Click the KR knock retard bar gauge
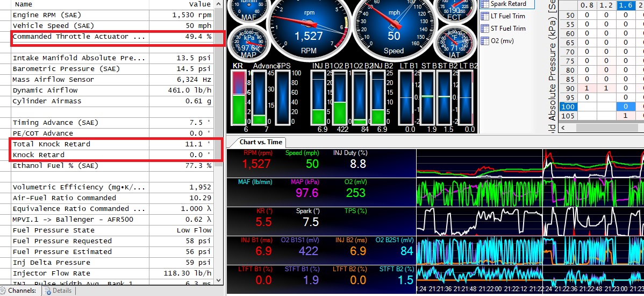The image size is (644, 296). (238, 97)
